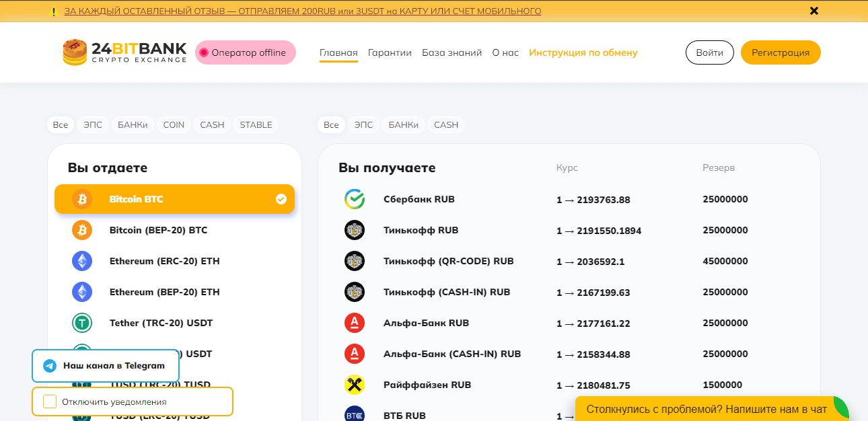Viewport: 868px width, 421px height.
Task: Select the Bitcoin BTC orange coin icon
Action: pos(82,199)
